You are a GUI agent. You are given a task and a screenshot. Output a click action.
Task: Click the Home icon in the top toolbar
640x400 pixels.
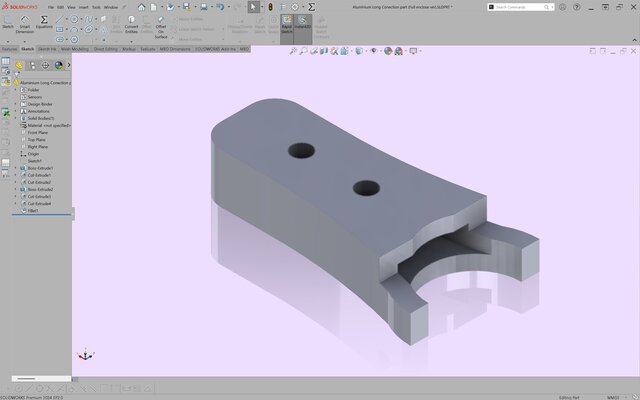coord(141,6)
